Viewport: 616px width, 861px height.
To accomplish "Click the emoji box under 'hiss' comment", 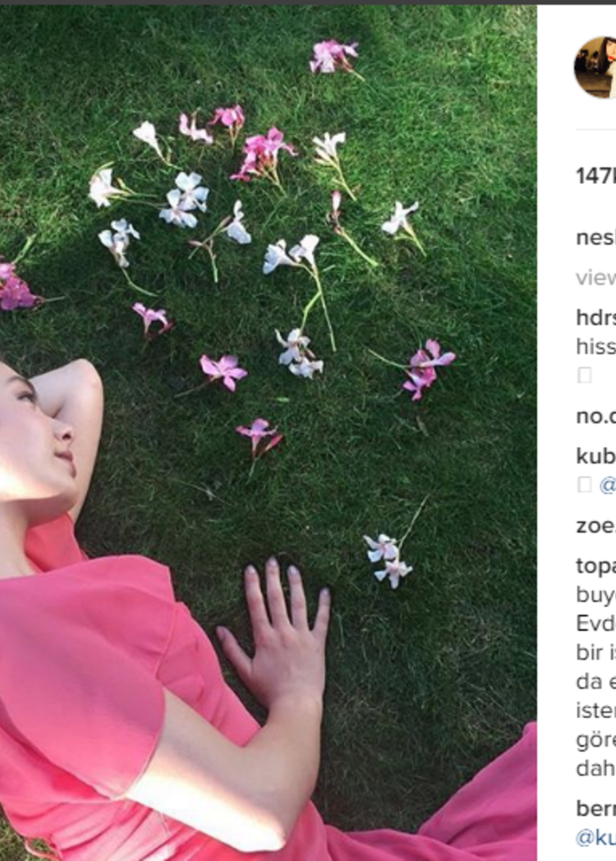I will 585,376.
